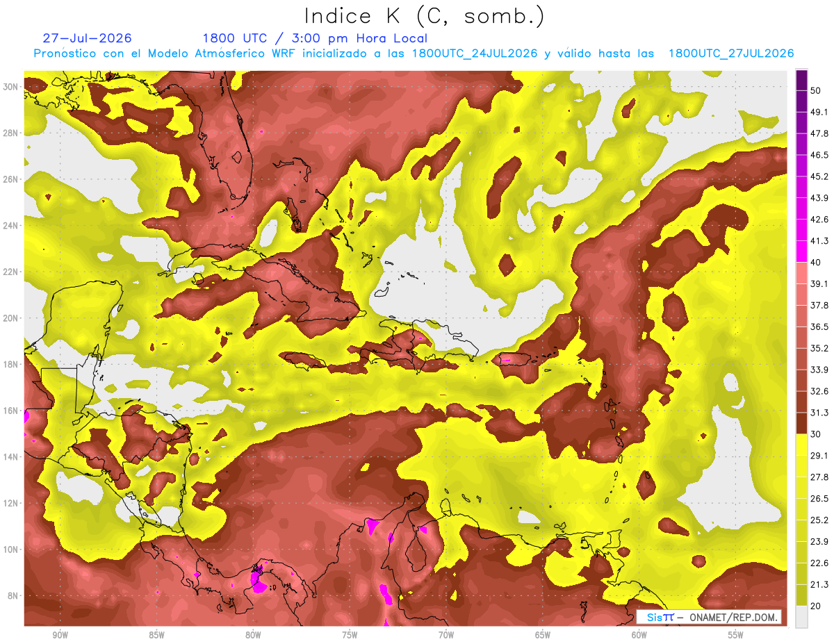
Task: Click the color bar value 23.9
Action: click(820, 542)
